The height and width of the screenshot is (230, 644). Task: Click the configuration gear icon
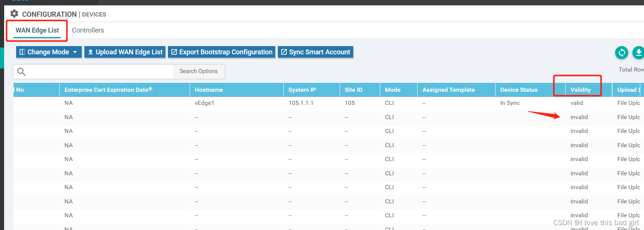[x=14, y=14]
